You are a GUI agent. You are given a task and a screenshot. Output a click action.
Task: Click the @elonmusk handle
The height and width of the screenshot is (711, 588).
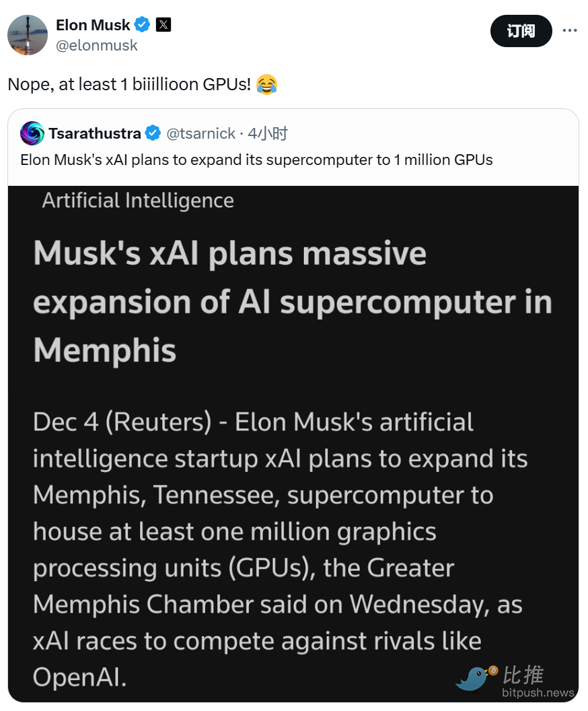click(97, 45)
